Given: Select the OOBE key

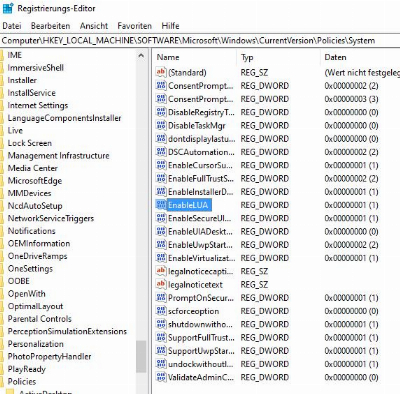Looking at the screenshot, I should 19,281.
